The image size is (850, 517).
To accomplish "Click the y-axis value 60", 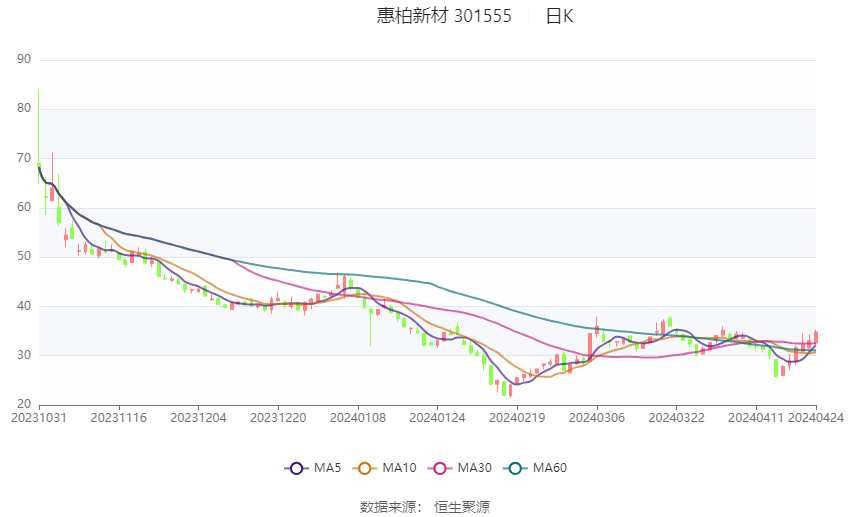I will (x=24, y=207).
